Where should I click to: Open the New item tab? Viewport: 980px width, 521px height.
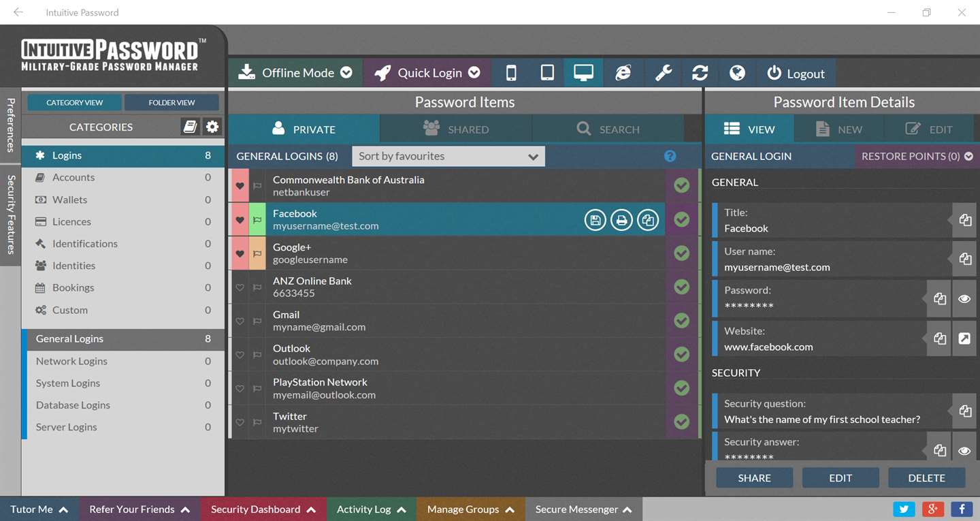838,129
